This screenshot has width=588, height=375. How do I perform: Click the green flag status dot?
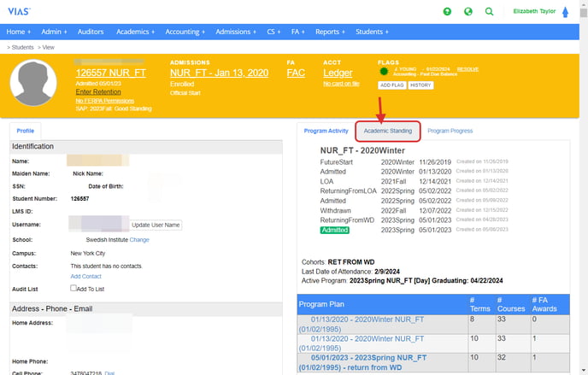[384, 71]
